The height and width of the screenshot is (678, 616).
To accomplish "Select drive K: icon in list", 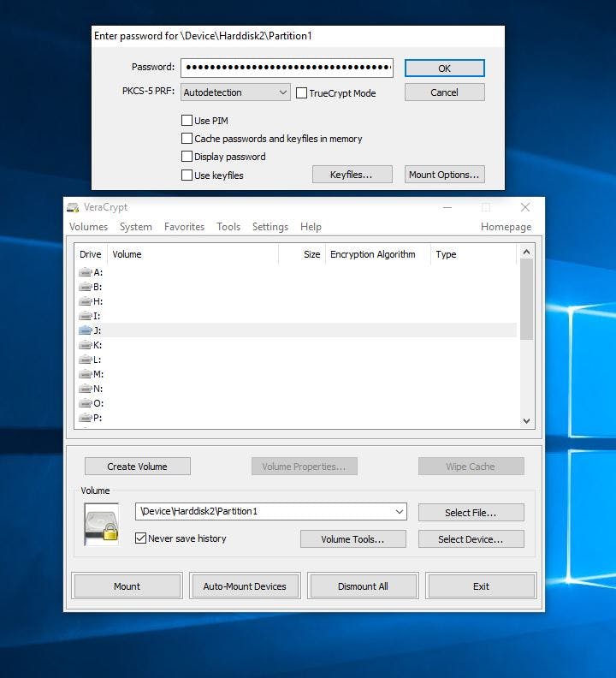I will coord(86,345).
